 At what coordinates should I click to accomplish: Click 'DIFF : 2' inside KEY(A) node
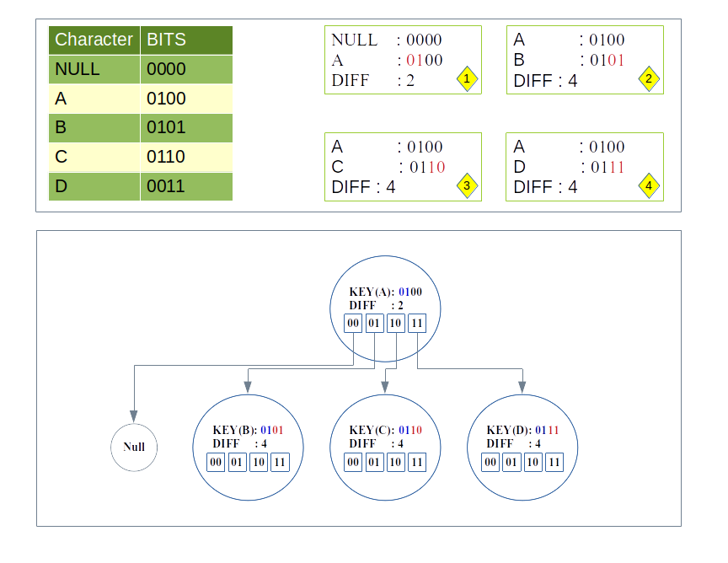[x=376, y=305]
